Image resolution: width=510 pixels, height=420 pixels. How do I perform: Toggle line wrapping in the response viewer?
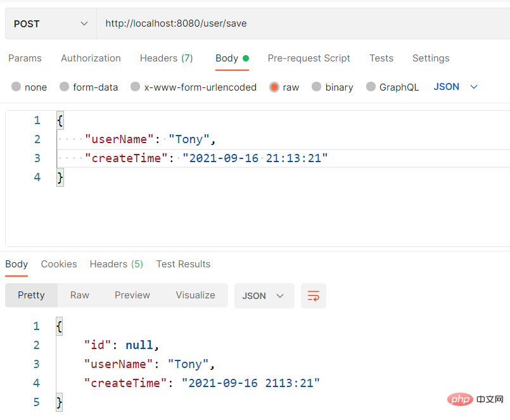coord(313,296)
